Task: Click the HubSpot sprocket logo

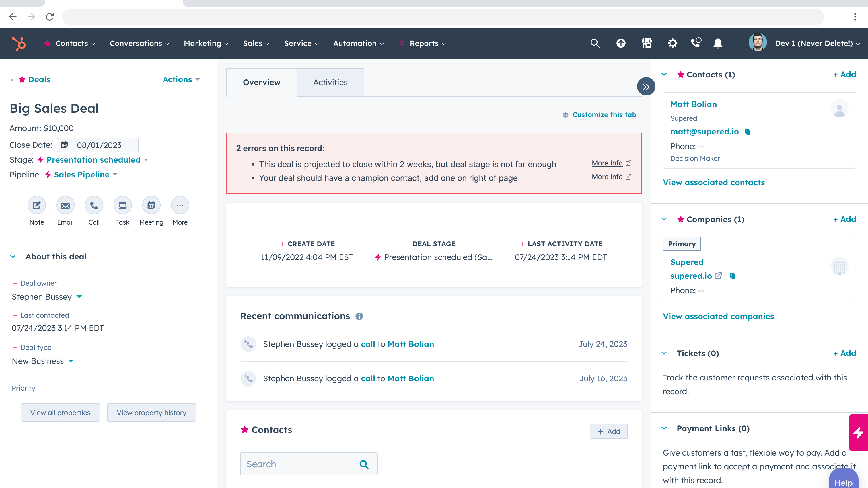Action: pos(19,44)
